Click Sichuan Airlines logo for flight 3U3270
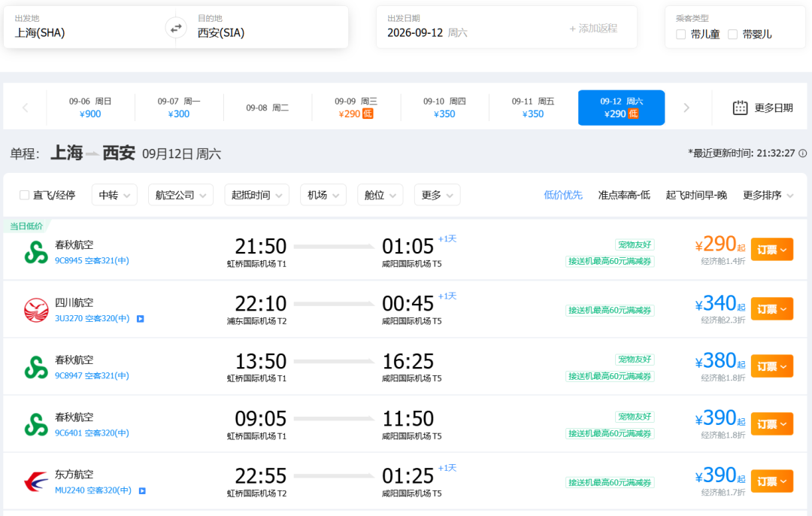This screenshot has width=812, height=516. (x=36, y=310)
